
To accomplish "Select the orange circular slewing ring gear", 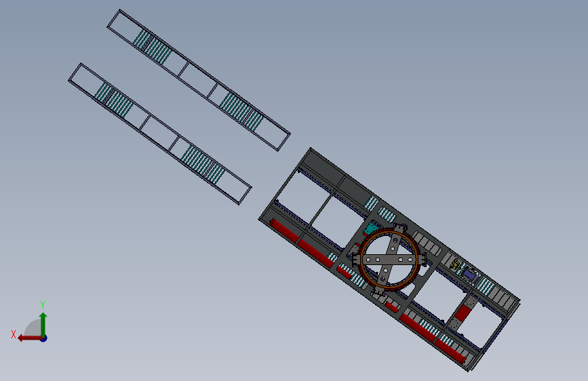I will tap(389, 260).
